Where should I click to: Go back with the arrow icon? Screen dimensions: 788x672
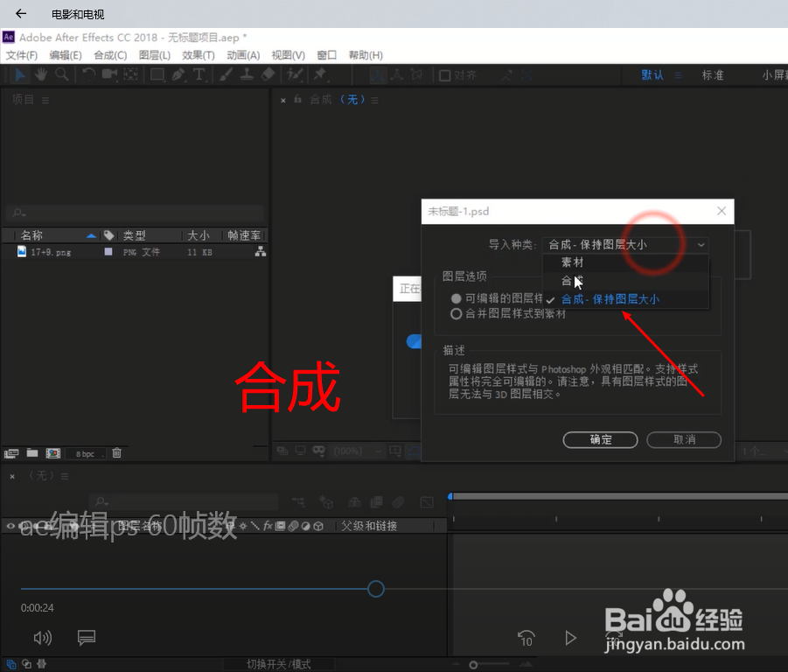tap(21, 14)
